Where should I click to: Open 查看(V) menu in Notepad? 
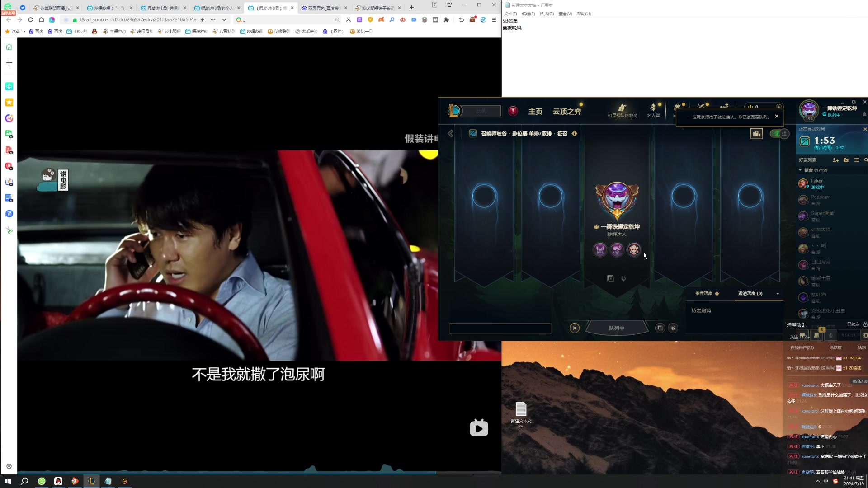[x=565, y=14]
